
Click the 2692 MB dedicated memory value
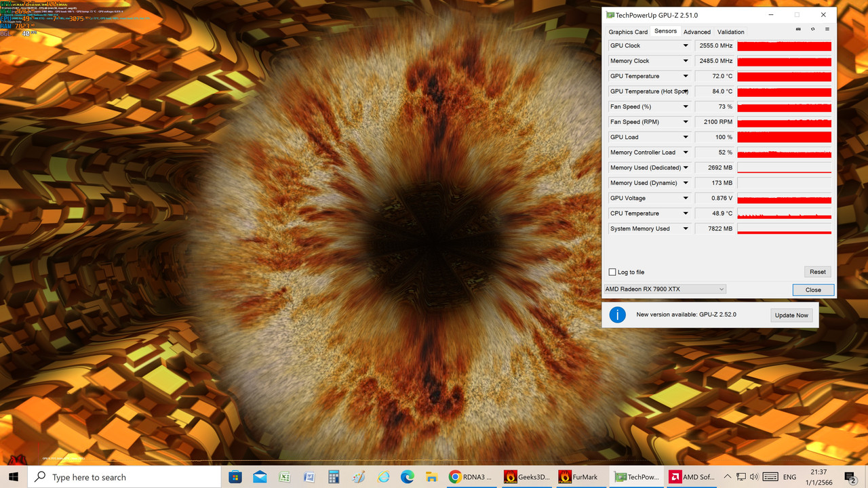click(x=715, y=167)
